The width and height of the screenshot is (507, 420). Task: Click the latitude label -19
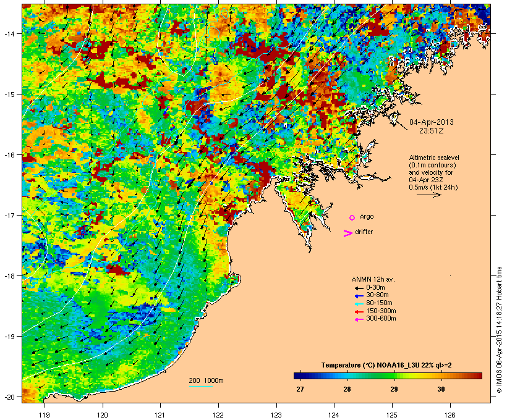click(9, 337)
